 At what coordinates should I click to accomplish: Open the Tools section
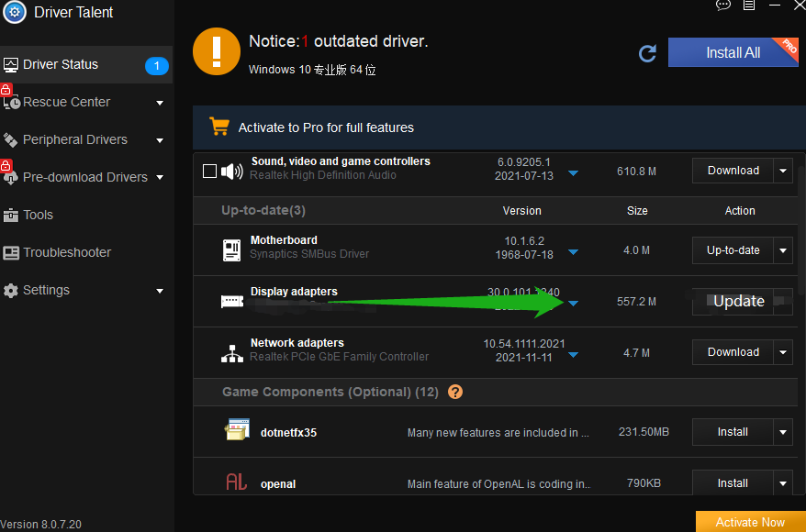tap(86, 216)
